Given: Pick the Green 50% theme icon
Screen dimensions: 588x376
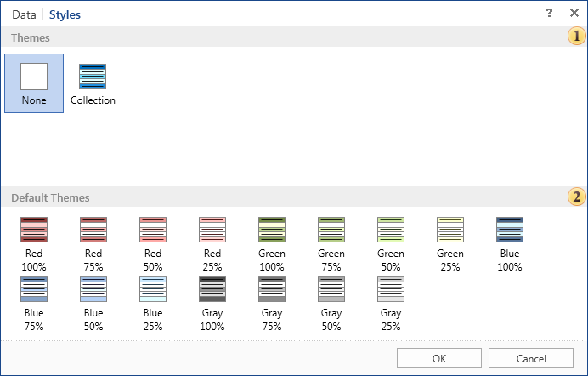Looking at the screenshot, I should coord(391,230).
